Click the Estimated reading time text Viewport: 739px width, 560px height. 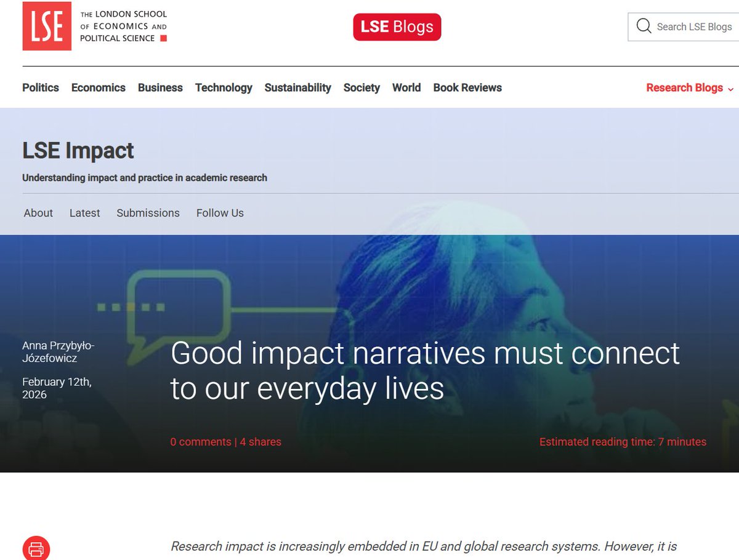point(623,442)
